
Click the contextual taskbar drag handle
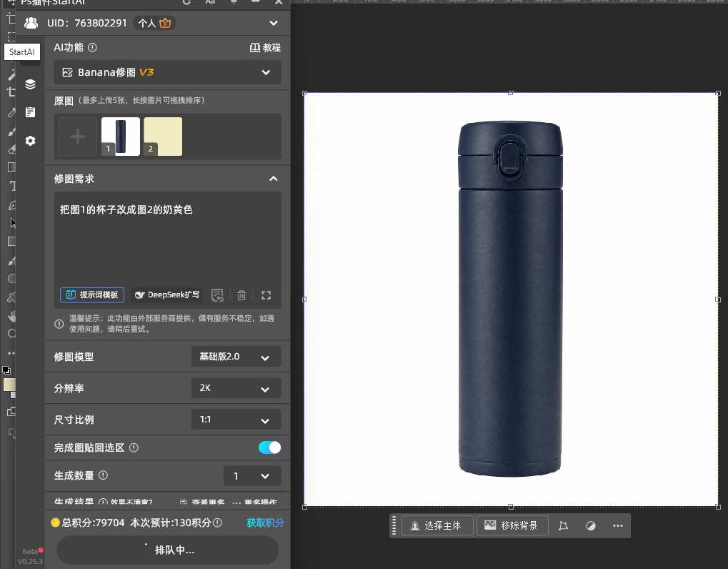pos(394,525)
